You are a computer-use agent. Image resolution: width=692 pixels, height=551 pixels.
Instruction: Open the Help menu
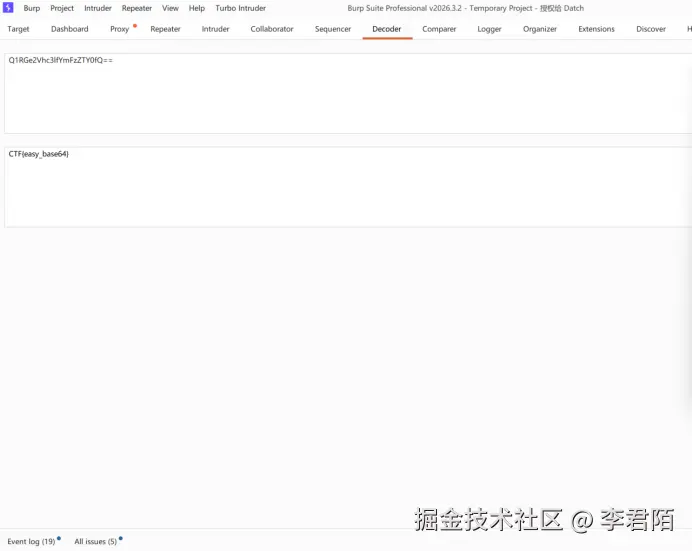click(197, 8)
